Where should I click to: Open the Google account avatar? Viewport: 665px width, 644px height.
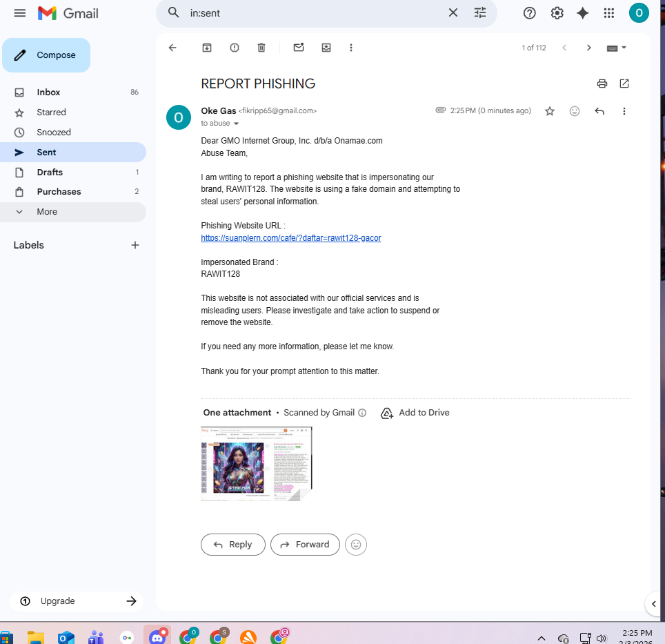click(639, 12)
